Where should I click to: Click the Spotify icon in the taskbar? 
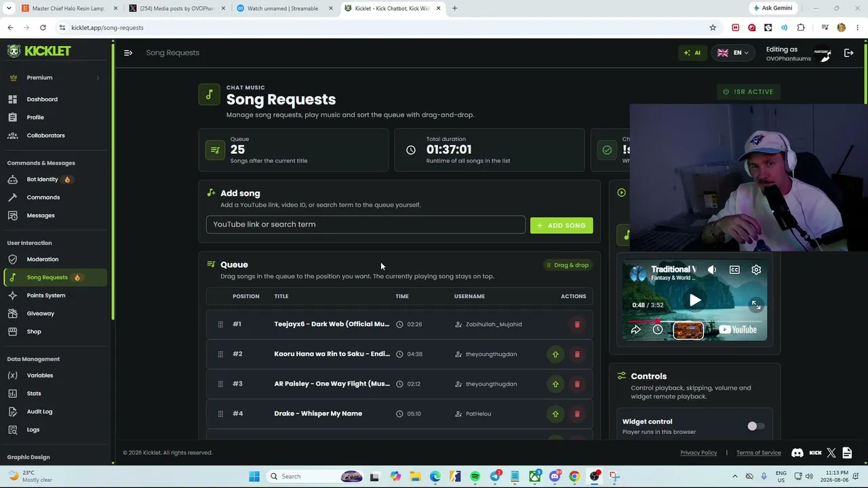pos(475,476)
